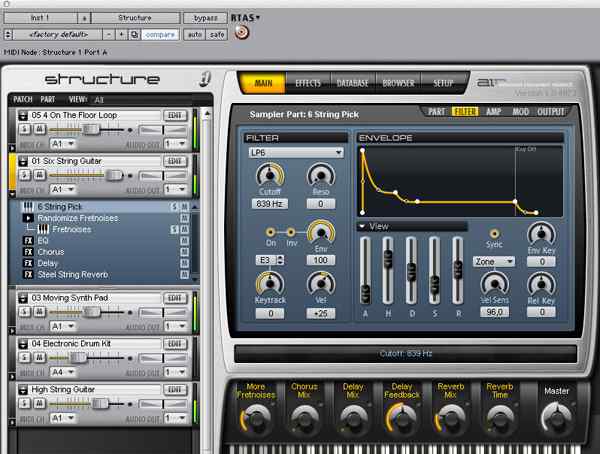The height and width of the screenshot is (454, 600).
Task: Toggle the filter On switch
Action: coord(271,231)
